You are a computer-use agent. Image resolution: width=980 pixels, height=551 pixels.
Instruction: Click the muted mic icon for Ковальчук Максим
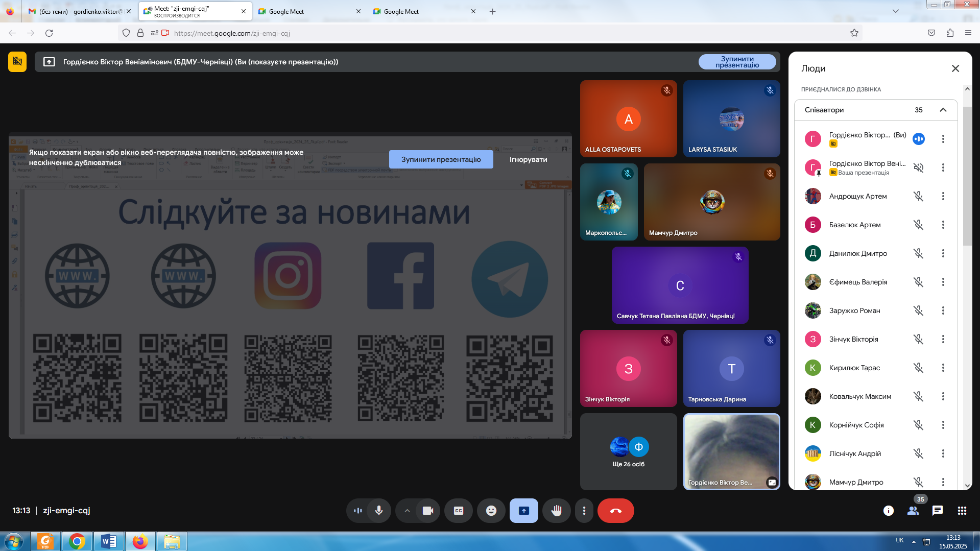point(918,396)
